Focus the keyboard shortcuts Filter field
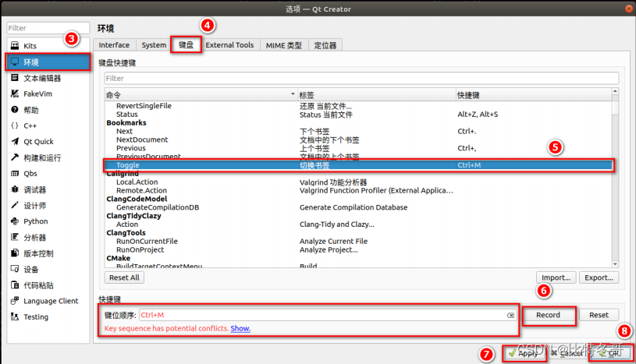The image size is (636, 364). click(361, 78)
